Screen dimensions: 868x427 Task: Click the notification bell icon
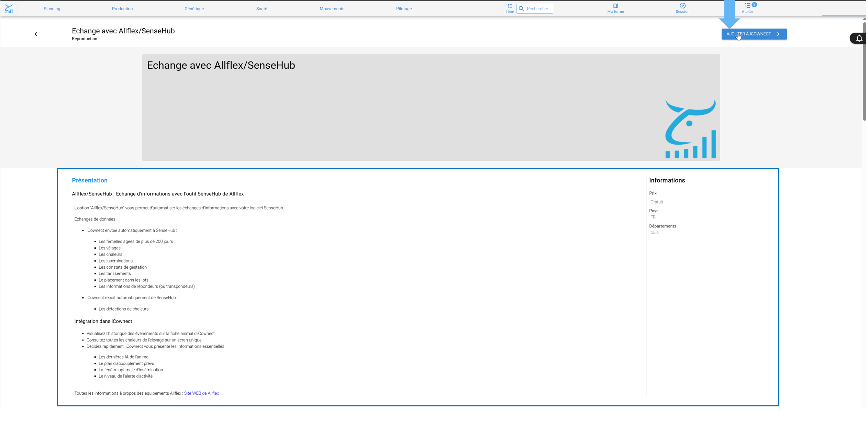pos(859,38)
